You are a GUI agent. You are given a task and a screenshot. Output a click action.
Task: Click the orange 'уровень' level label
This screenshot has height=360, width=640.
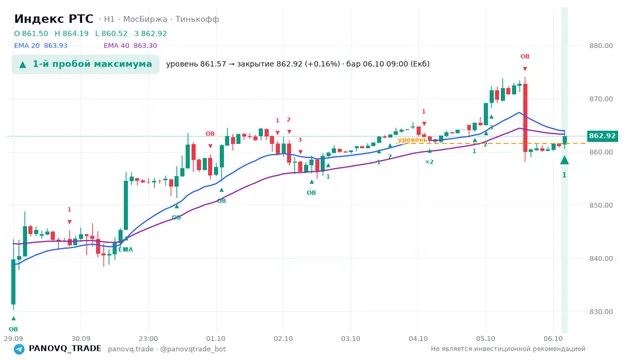[x=412, y=140]
